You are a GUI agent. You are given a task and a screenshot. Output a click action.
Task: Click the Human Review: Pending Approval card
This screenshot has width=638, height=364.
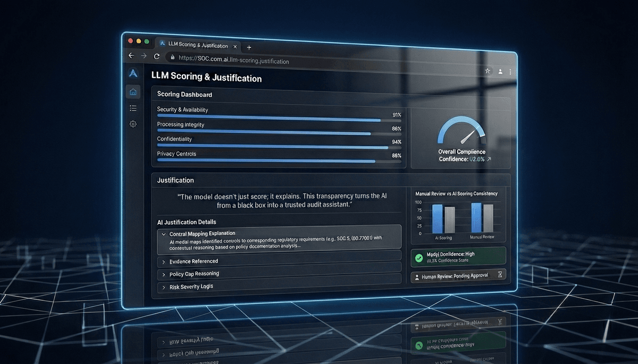click(458, 276)
